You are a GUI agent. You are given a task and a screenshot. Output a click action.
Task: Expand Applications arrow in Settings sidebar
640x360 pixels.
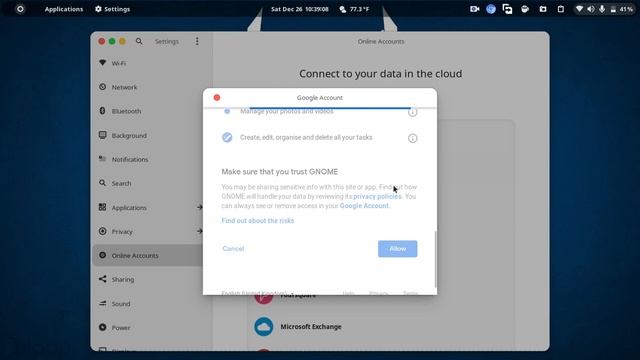tap(199, 207)
